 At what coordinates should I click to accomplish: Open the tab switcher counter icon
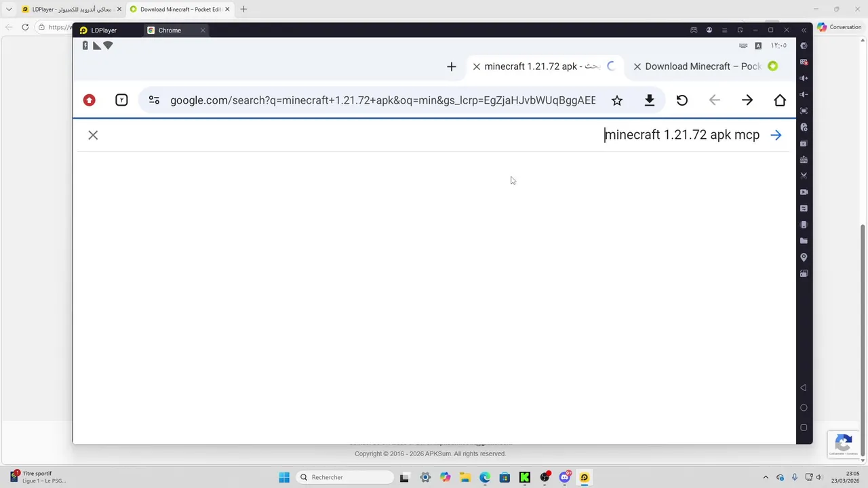coord(121,100)
